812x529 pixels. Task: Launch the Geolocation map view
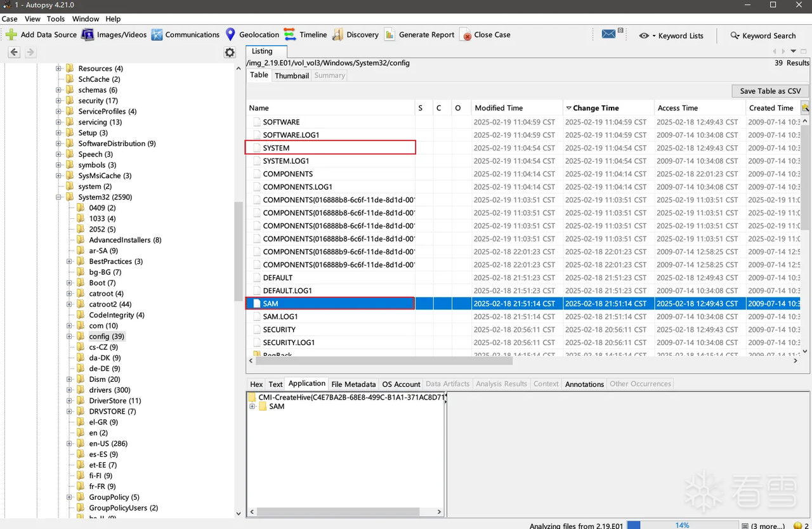coord(252,35)
